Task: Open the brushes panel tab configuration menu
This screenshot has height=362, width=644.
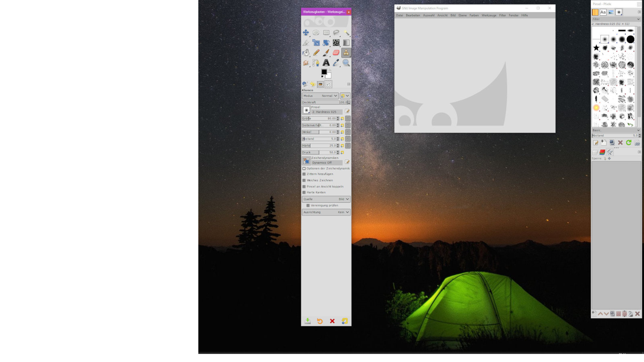Action: pos(639,12)
